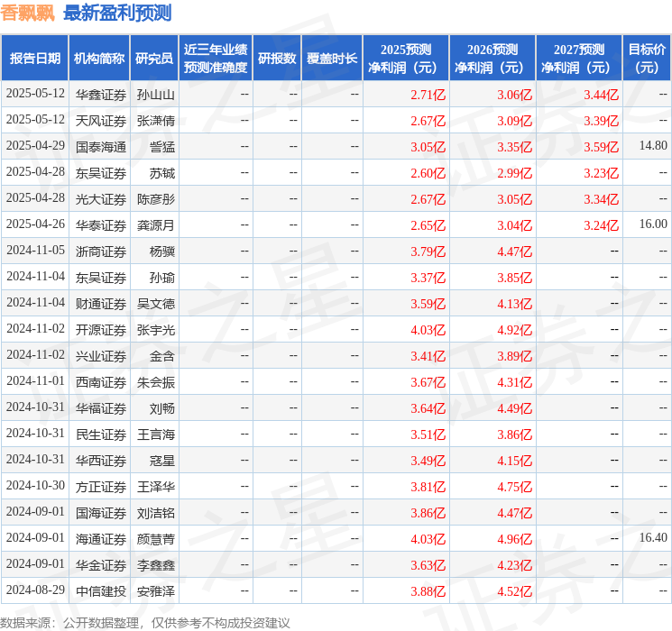Click analyst name 龚源月
This screenshot has width=672, height=631.
click(x=155, y=225)
